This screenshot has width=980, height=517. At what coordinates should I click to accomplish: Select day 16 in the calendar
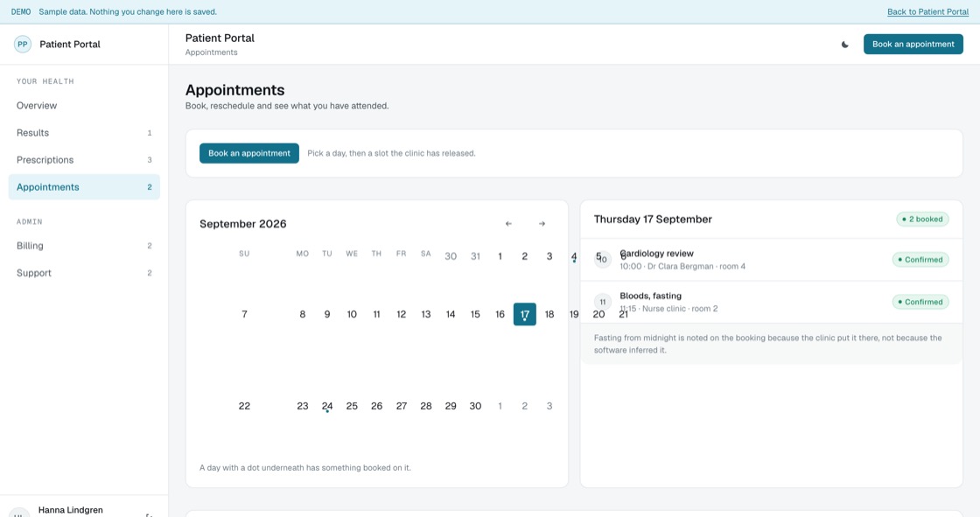(500, 314)
